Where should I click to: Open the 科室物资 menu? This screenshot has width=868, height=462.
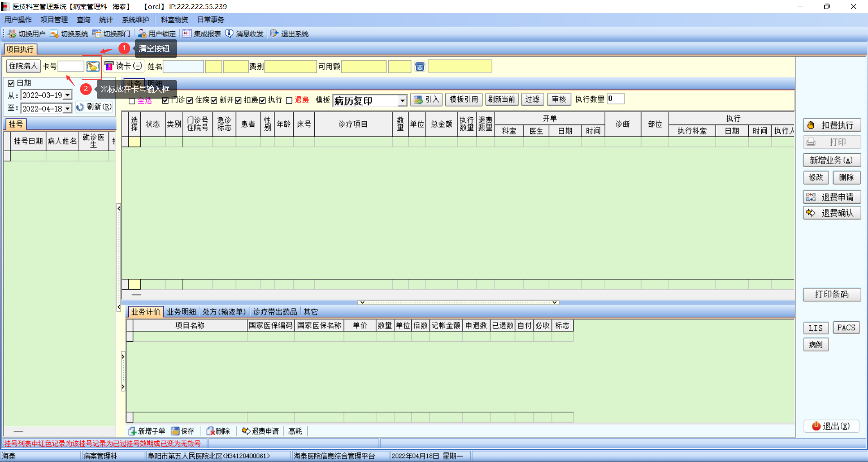175,20
